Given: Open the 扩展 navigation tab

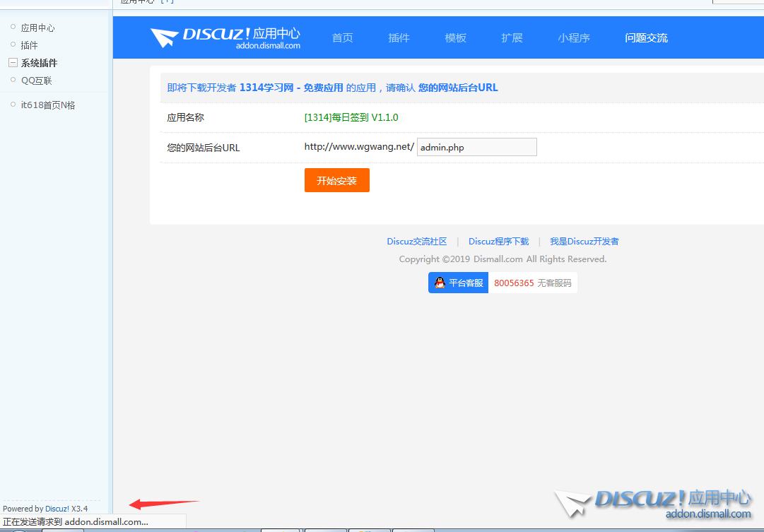Looking at the screenshot, I should [512, 38].
